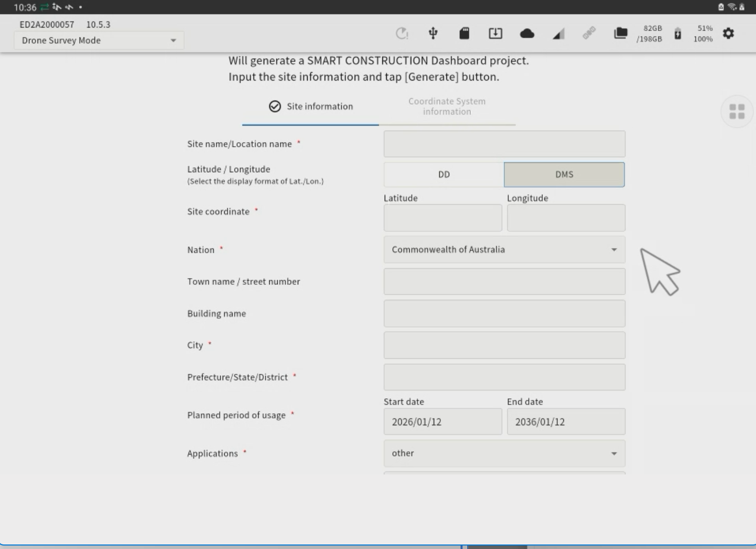Viewport: 756px width, 549px height.
Task: Open the storage folder icon
Action: click(620, 34)
